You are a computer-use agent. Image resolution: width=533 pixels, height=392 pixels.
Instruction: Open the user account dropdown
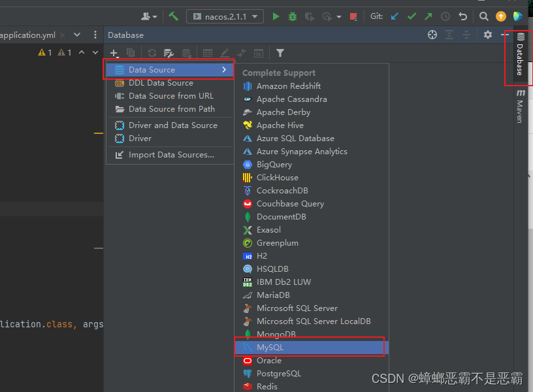click(x=149, y=16)
